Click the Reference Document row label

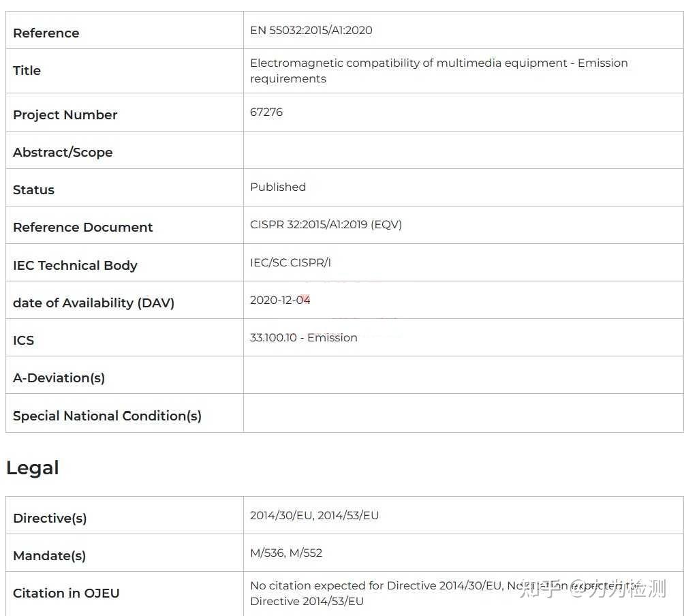click(x=82, y=227)
